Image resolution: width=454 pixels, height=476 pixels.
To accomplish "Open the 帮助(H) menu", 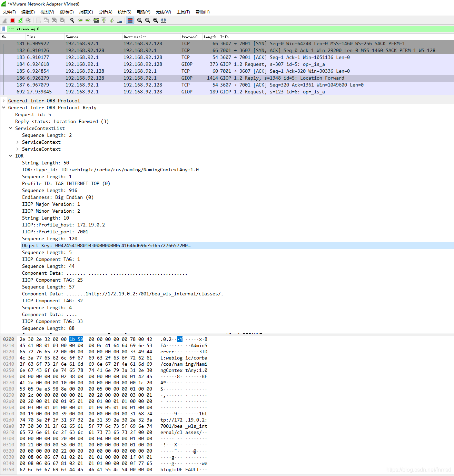I will click(203, 12).
